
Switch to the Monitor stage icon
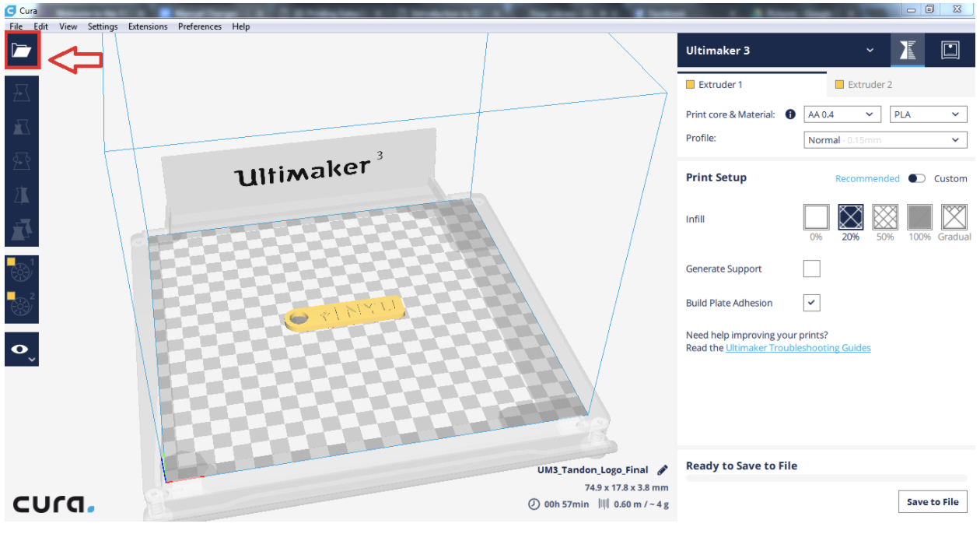coord(950,51)
